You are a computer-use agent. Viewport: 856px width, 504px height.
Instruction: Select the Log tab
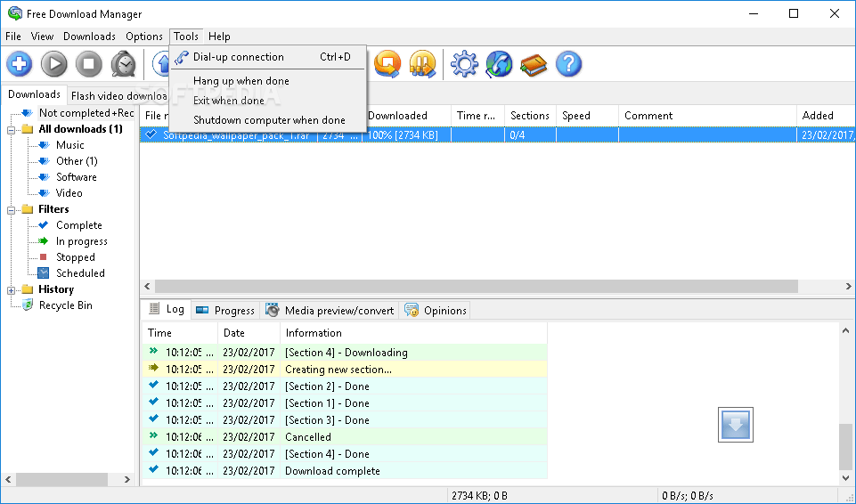click(x=167, y=309)
